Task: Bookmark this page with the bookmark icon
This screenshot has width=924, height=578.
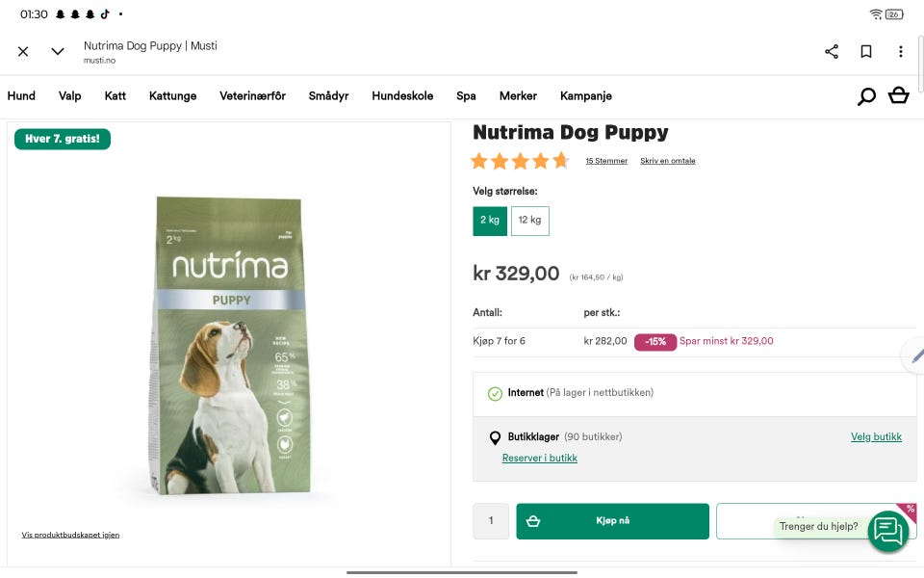Action: (x=866, y=51)
